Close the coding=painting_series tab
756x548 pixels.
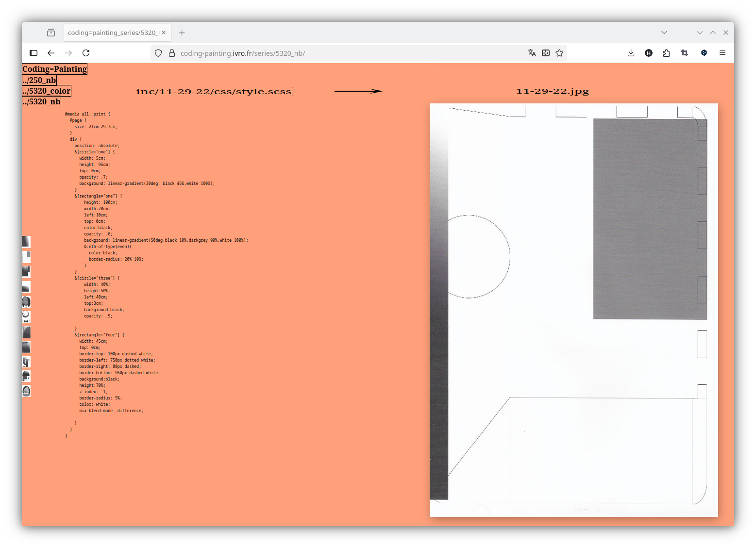coord(164,33)
